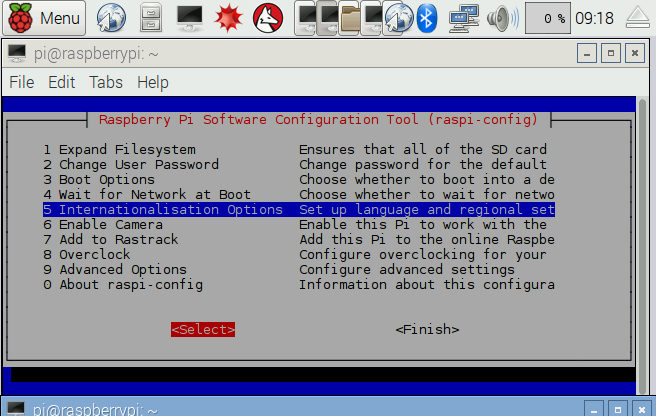Click the CPU usage 0 % monitor
656x416 pixels.
(548, 18)
